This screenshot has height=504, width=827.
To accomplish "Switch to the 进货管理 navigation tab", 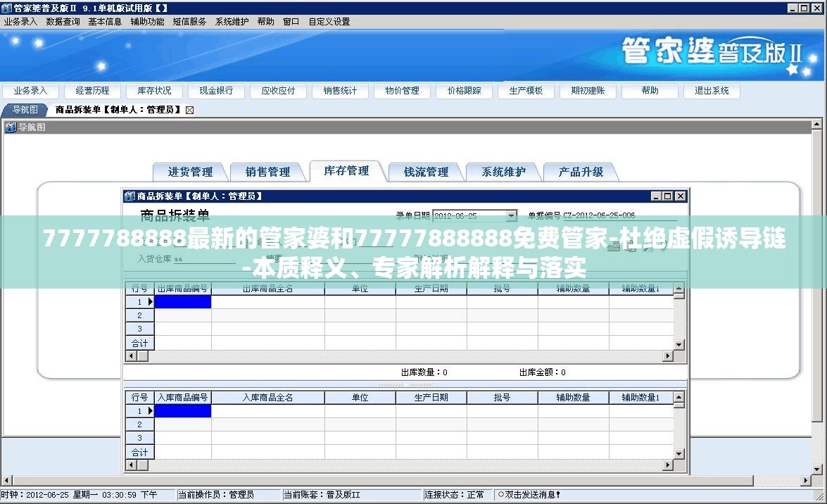I will tap(190, 172).
